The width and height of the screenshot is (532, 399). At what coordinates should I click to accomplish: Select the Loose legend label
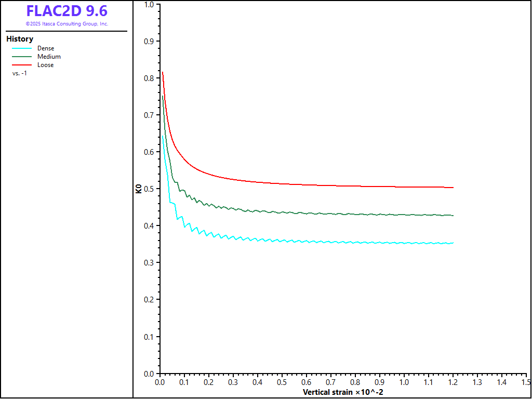45,65
